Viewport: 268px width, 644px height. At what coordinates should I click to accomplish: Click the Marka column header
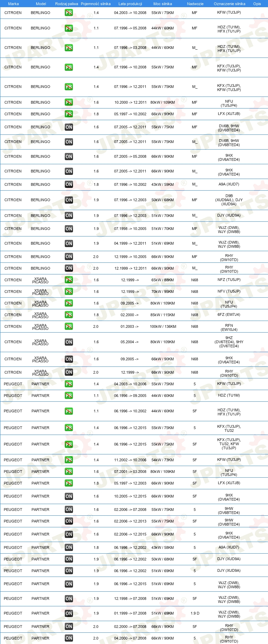(x=13, y=4)
